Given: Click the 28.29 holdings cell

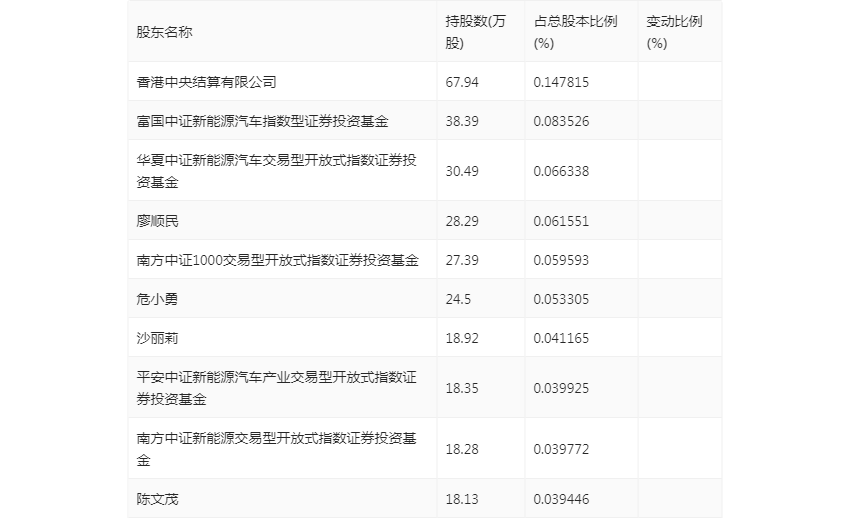Looking at the screenshot, I should click(462, 221).
